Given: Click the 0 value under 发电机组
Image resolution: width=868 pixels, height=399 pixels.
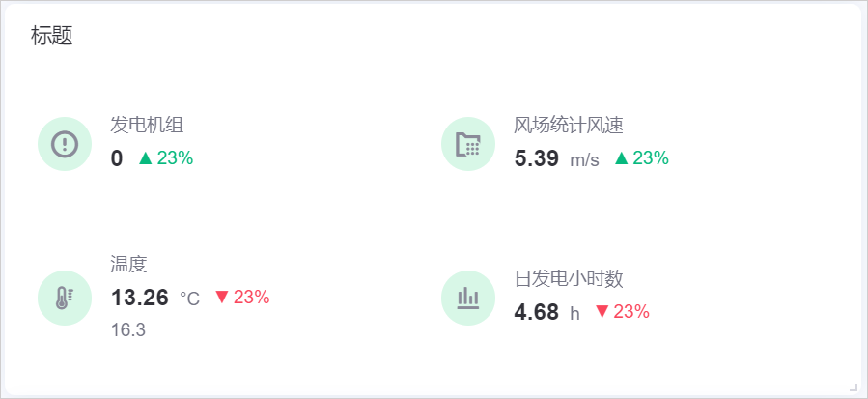Looking at the screenshot, I should [117, 158].
